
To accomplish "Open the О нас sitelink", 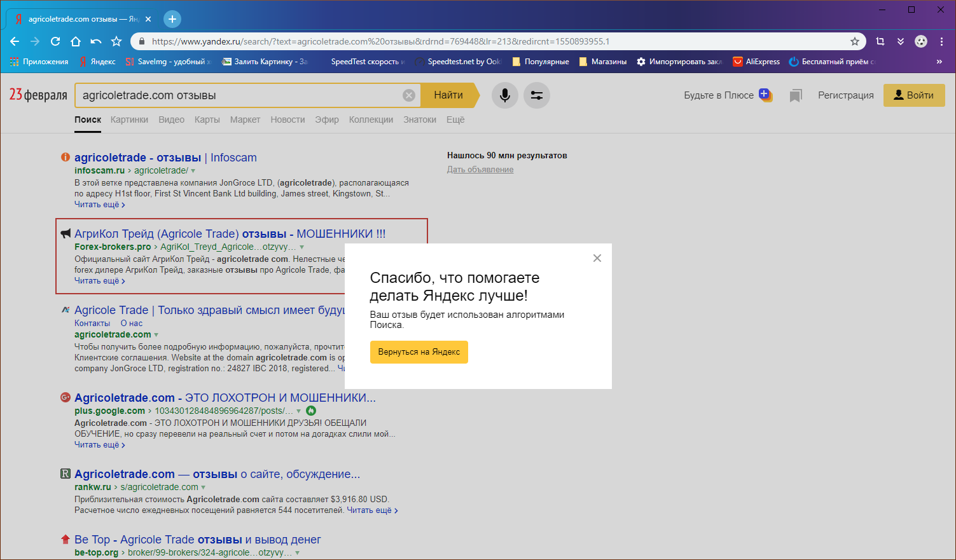I will pos(132,324).
